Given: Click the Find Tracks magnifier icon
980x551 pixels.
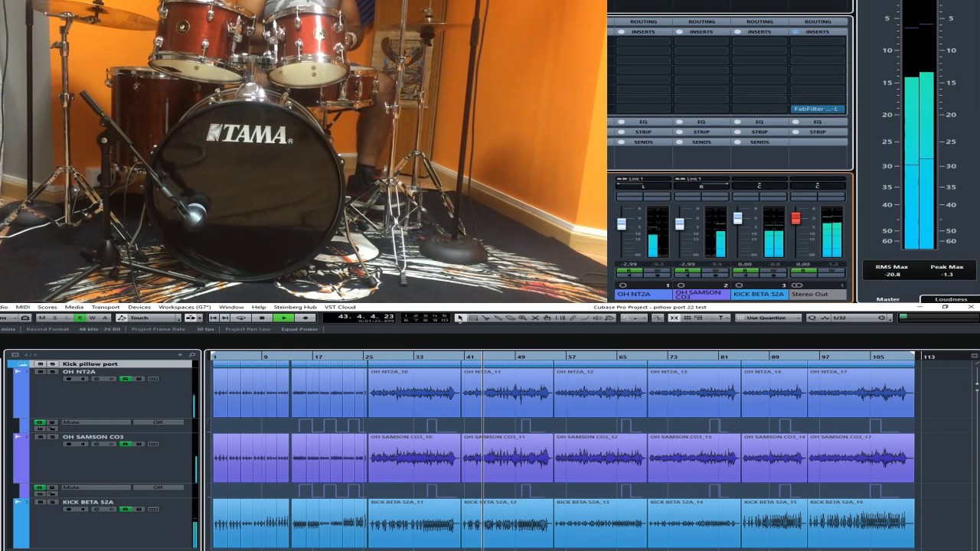Looking at the screenshot, I should (191, 354).
